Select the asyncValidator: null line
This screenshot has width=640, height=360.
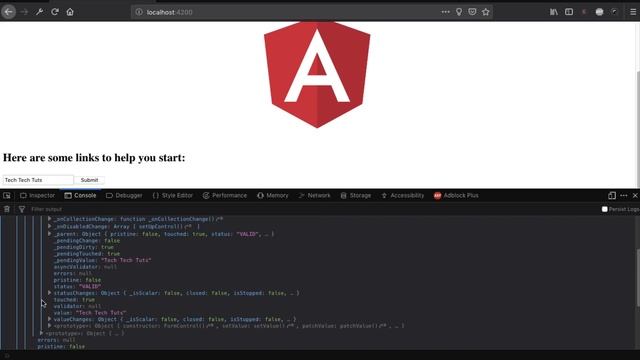tap(85, 267)
